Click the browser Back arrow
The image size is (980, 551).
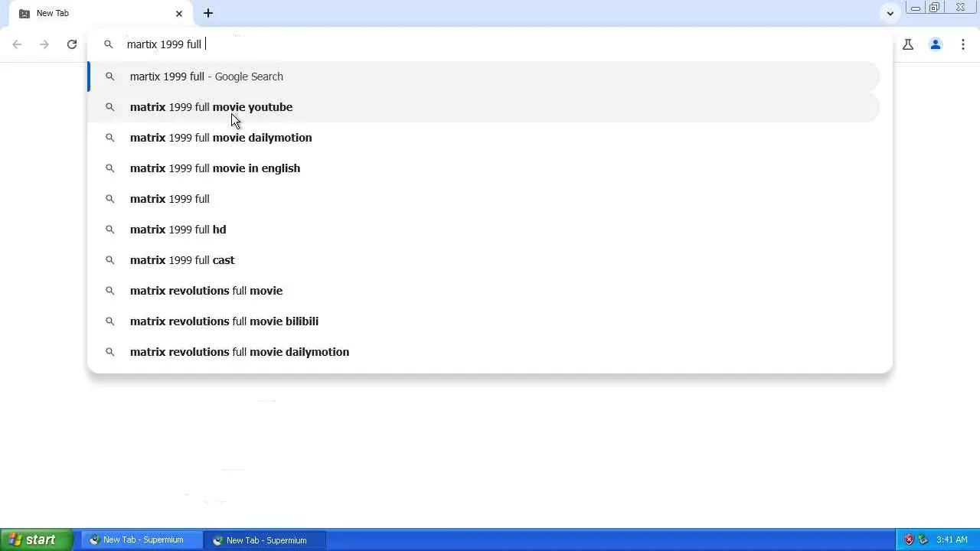coord(17,44)
